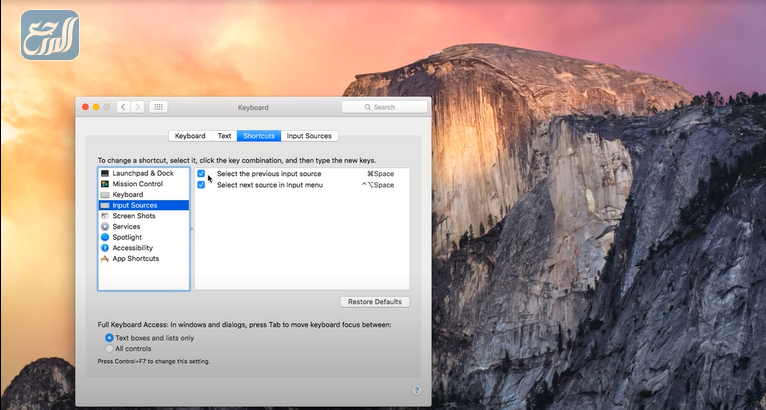Viewport: 766px width, 410px height.
Task: Disable Select next source in input menu
Action: point(201,185)
